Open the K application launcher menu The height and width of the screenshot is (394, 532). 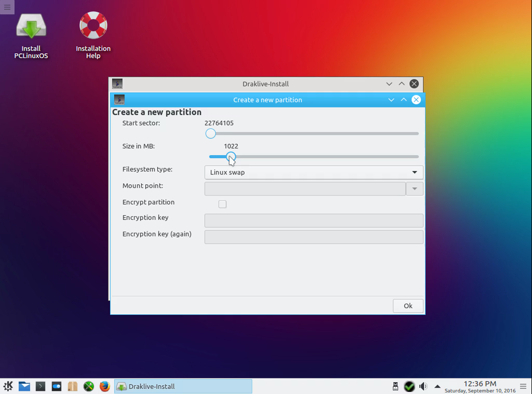pyautogui.click(x=8, y=386)
